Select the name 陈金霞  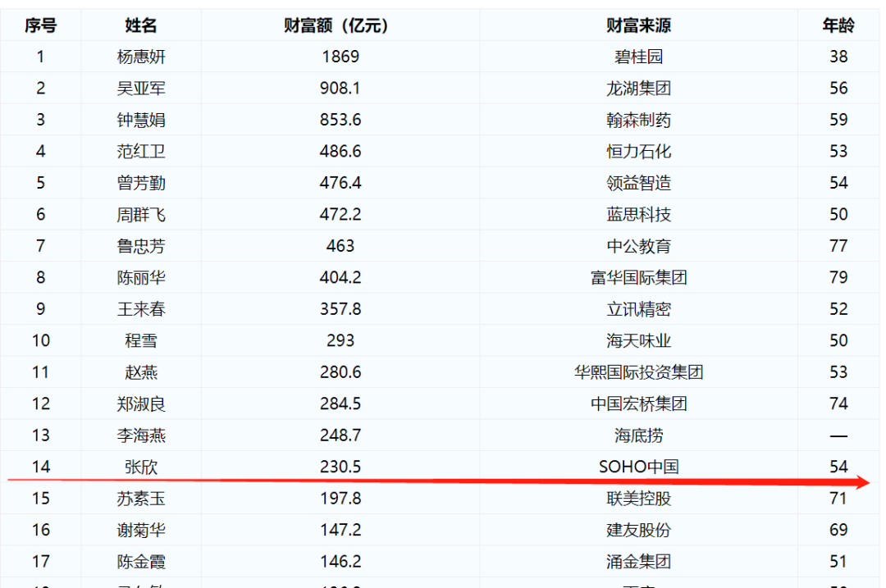141,562
